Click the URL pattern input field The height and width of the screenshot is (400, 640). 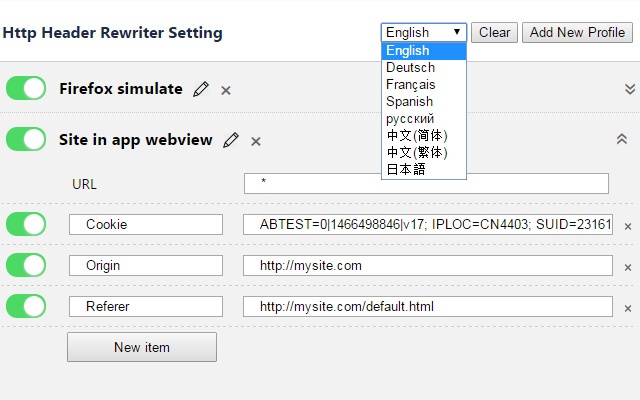coord(426,183)
